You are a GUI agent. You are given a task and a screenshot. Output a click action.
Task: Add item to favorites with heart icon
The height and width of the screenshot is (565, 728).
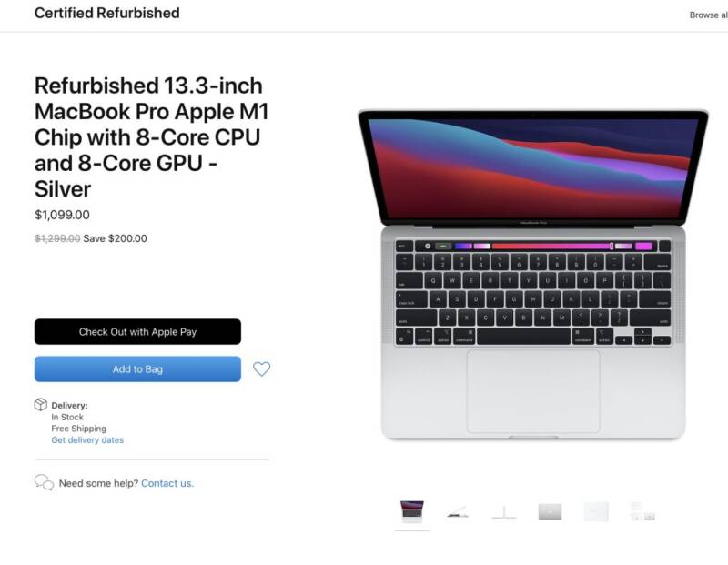coord(261,369)
